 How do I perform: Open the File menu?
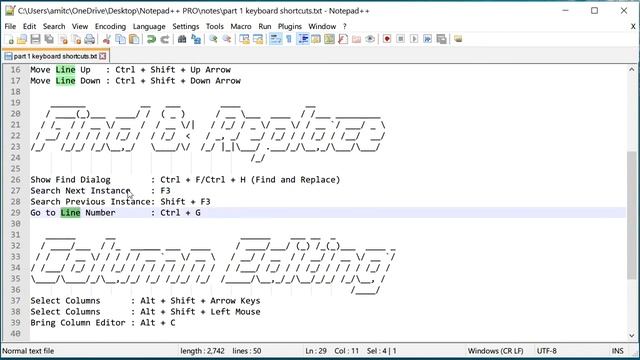pos(10,26)
